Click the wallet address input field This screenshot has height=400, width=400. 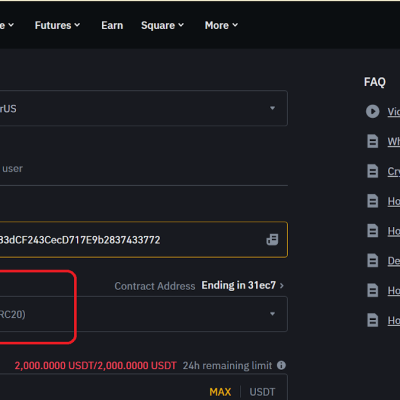point(143,239)
